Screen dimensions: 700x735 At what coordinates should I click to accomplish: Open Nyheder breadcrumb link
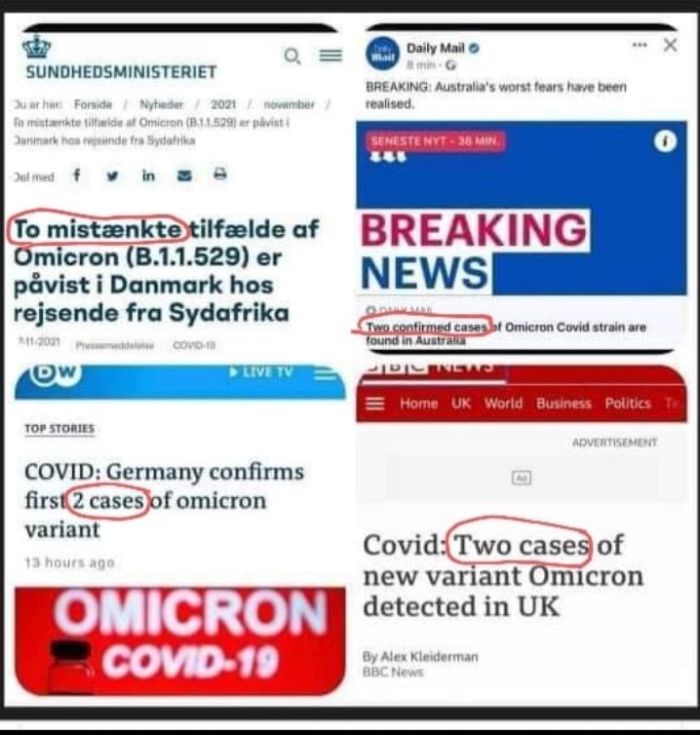[161, 104]
